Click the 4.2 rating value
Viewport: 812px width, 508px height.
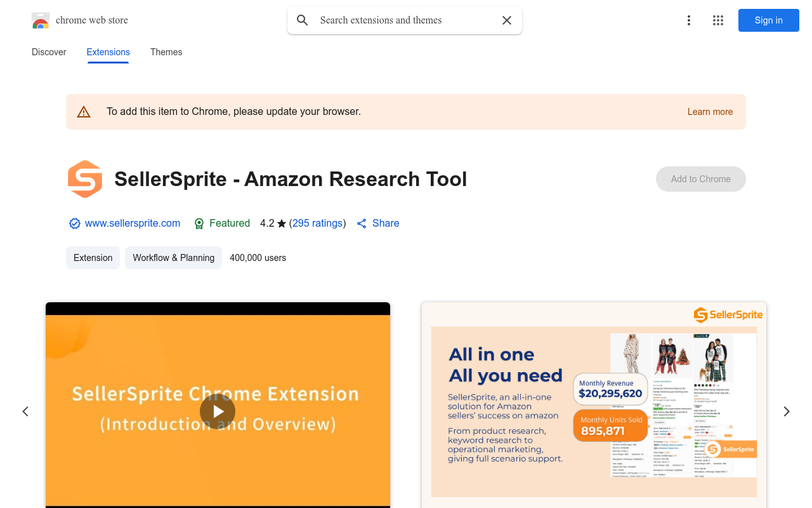click(267, 224)
